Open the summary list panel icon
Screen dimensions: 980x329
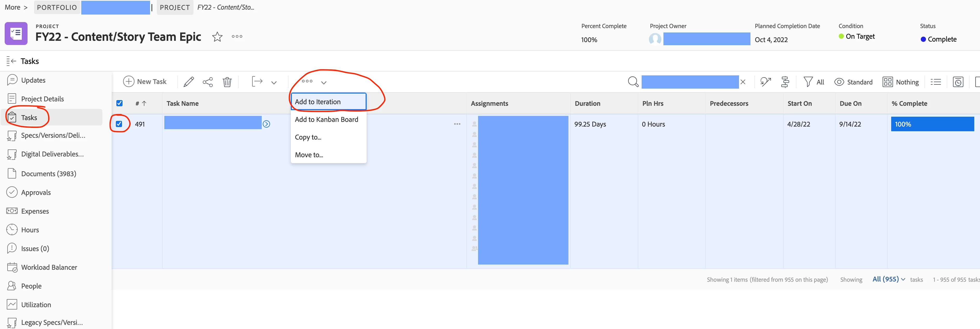point(936,82)
